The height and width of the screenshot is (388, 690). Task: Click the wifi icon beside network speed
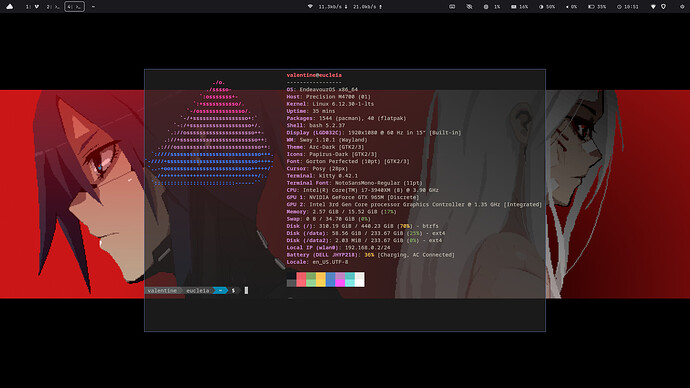(x=310, y=7)
